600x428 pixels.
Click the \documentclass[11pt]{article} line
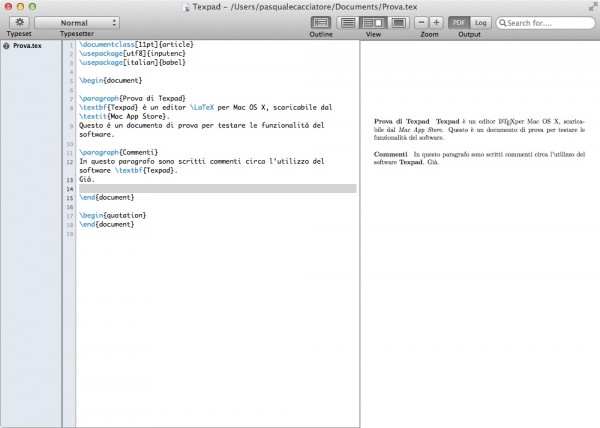click(x=136, y=44)
